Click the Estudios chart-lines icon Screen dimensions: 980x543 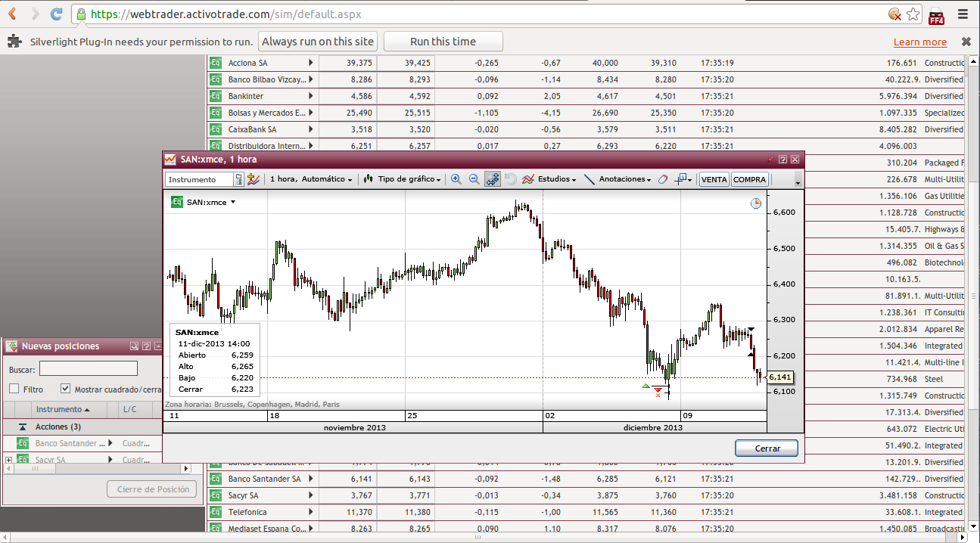[x=529, y=179]
